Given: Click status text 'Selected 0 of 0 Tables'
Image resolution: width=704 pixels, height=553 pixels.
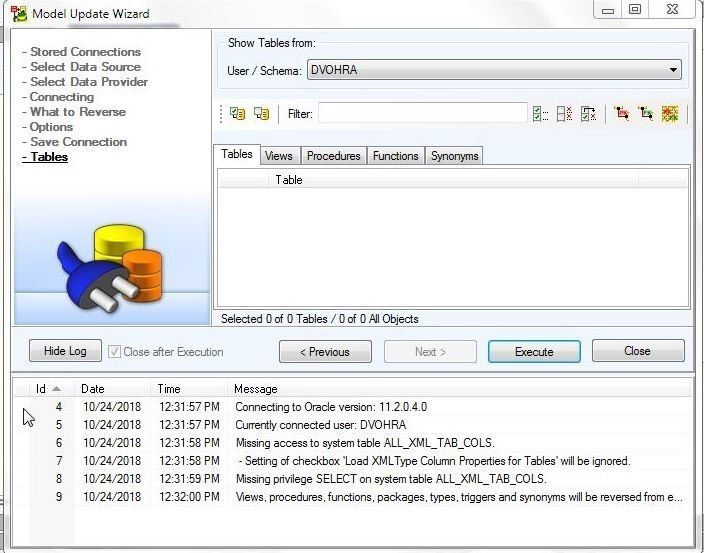Looking at the screenshot, I should click(274, 319).
